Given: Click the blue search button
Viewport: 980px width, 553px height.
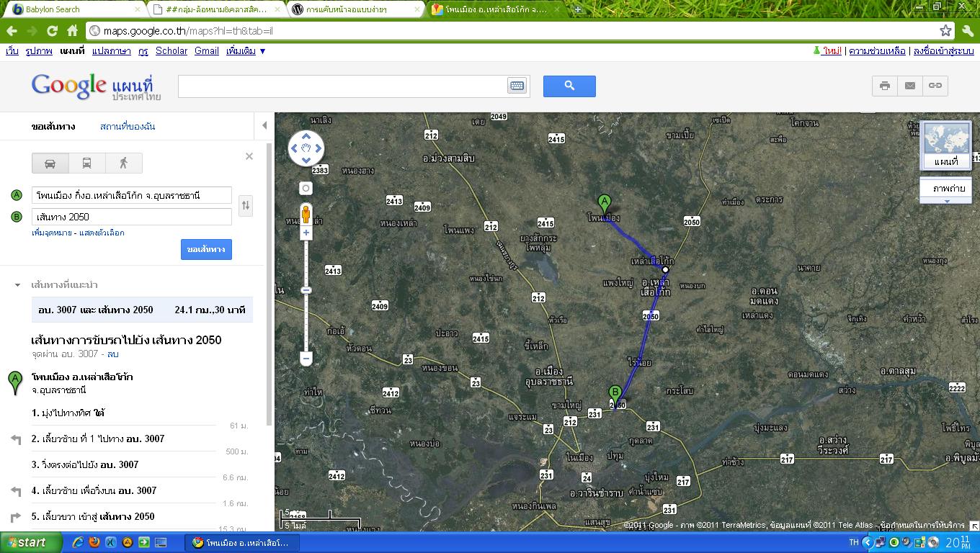Looking at the screenshot, I should pos(569,86).
